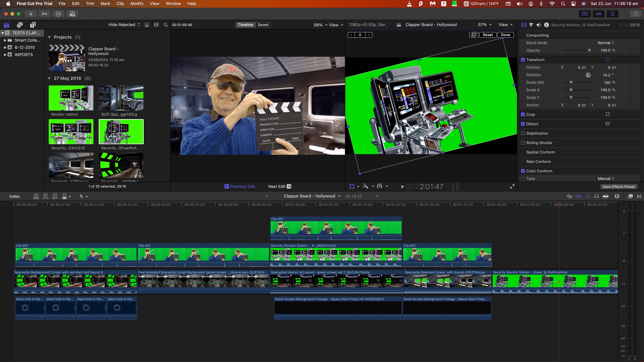
Task: Open the info inspector icon
Action: tap(547, 25)
